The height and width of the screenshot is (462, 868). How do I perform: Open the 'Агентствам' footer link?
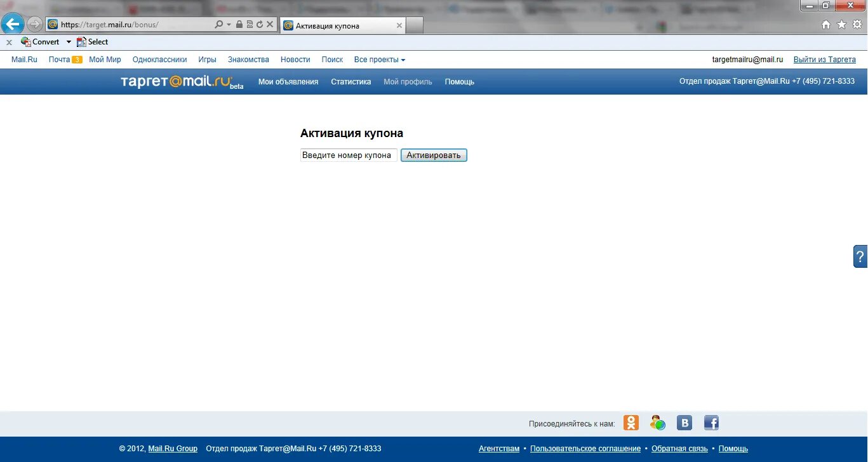(499, 449)
